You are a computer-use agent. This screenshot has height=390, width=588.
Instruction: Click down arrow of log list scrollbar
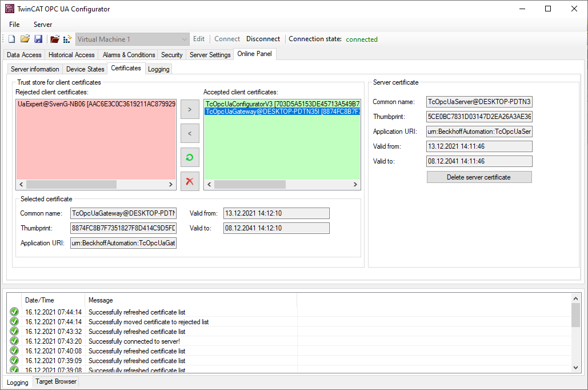pyautogui.click(x=575, y=368)
